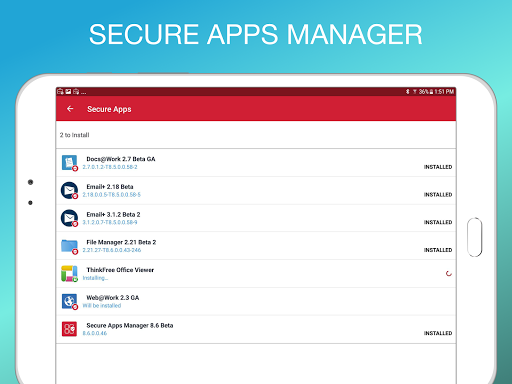Click the INSTALLED label for File Manager

(438, 250)
